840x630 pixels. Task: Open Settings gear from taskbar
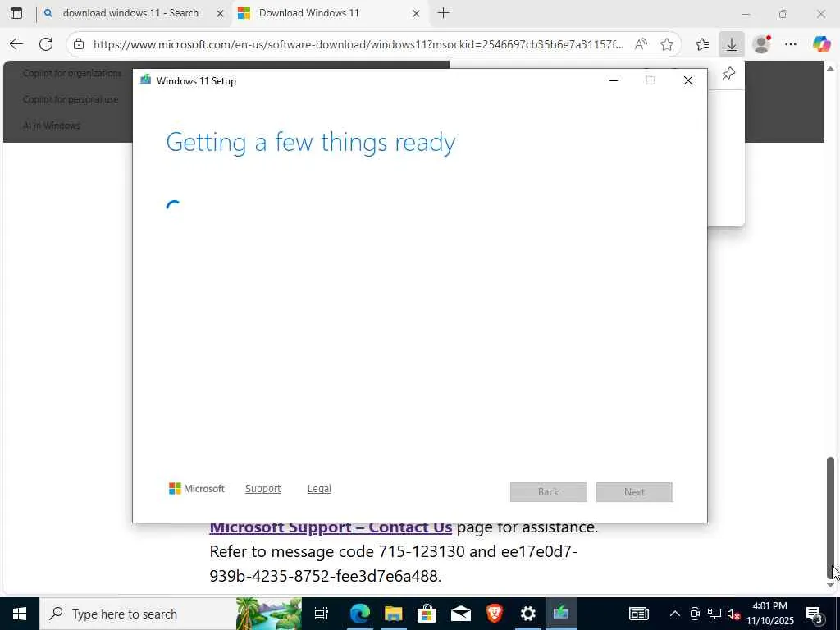(528, 614)
